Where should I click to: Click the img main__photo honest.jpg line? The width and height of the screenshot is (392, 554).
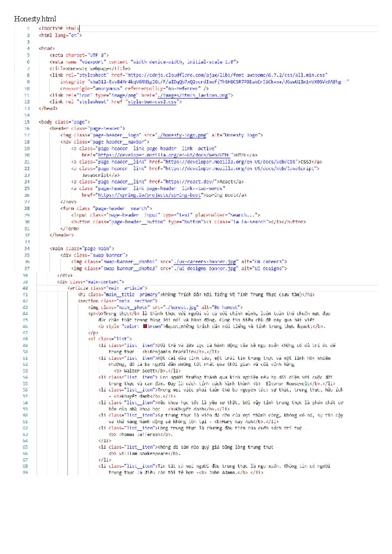(x=165, y=307)
